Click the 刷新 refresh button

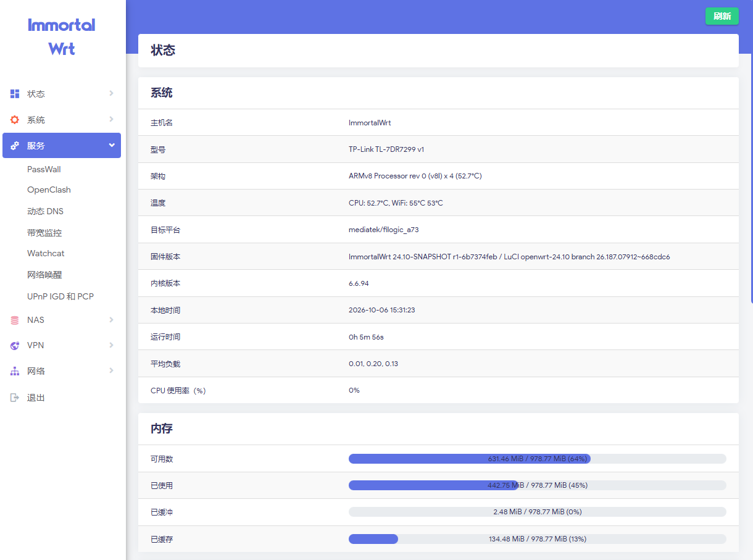722,16
